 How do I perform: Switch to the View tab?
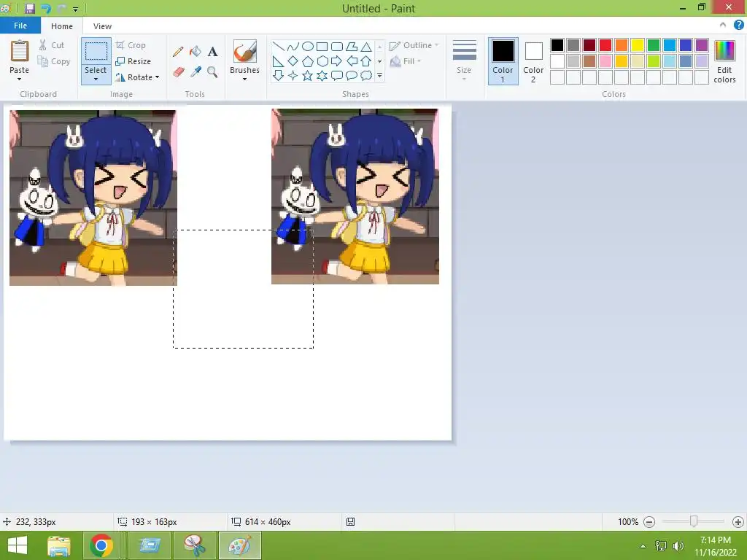click(102, 26)
